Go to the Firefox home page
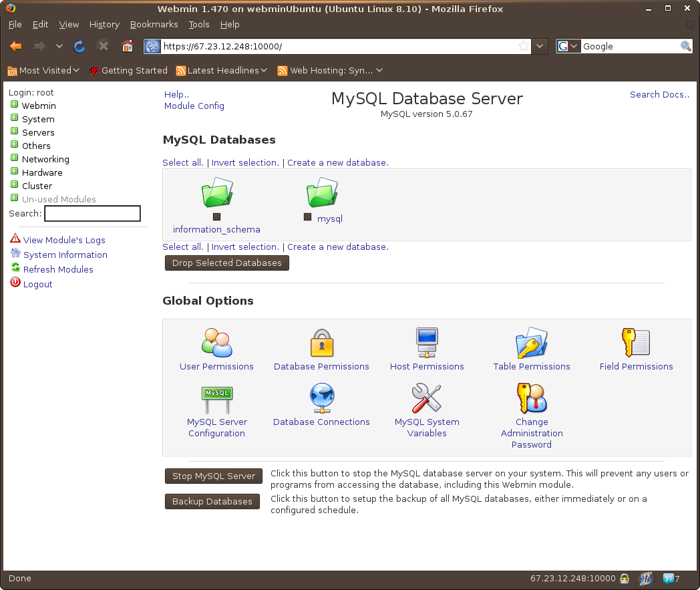Image resolution: width=700 pixels, height=590 pixels. click(127, 45)
